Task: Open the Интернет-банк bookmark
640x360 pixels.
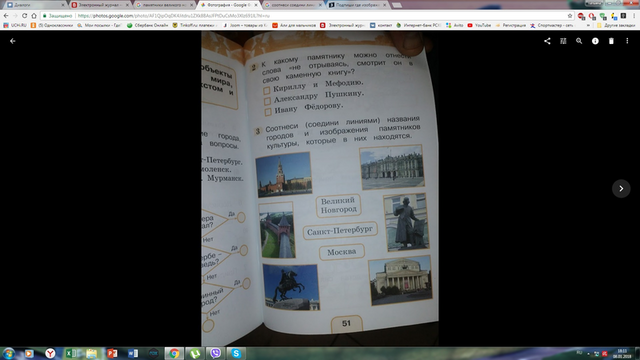Action: click(x=419, y=25)
